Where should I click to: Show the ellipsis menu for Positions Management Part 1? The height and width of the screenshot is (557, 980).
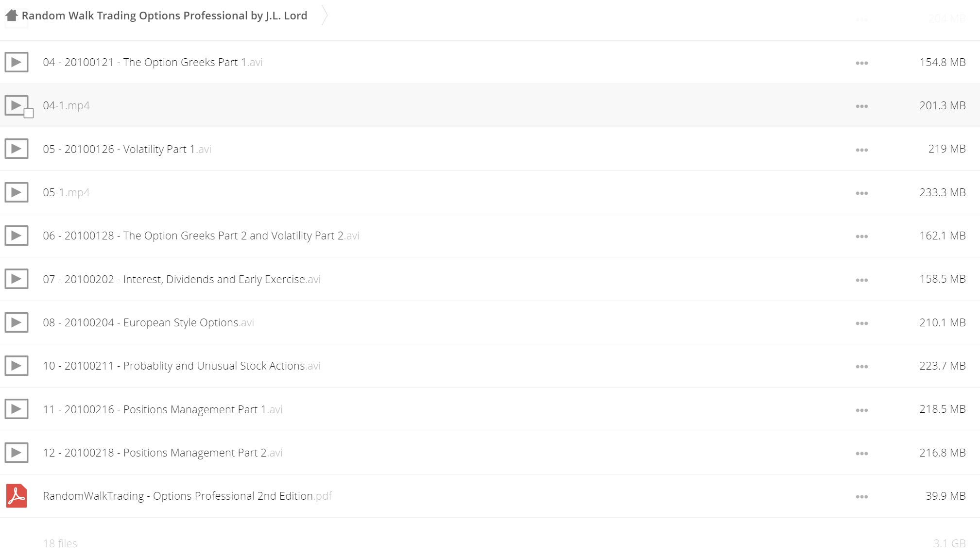coord(862,410)
